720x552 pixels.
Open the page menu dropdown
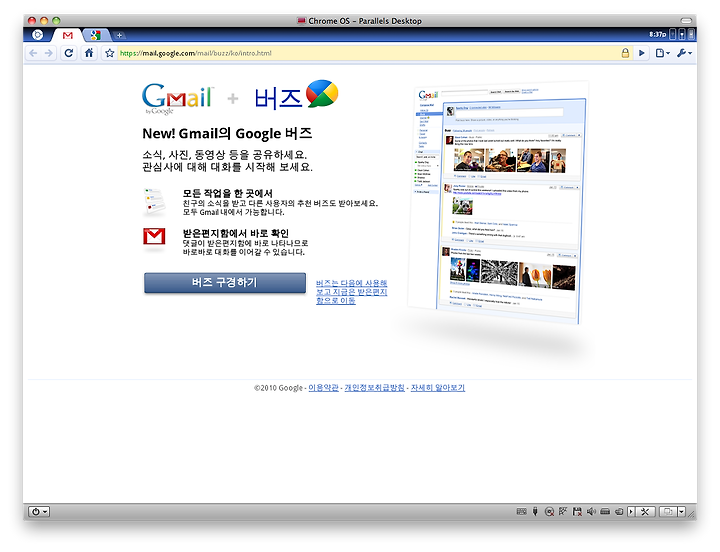pos(662,53)
